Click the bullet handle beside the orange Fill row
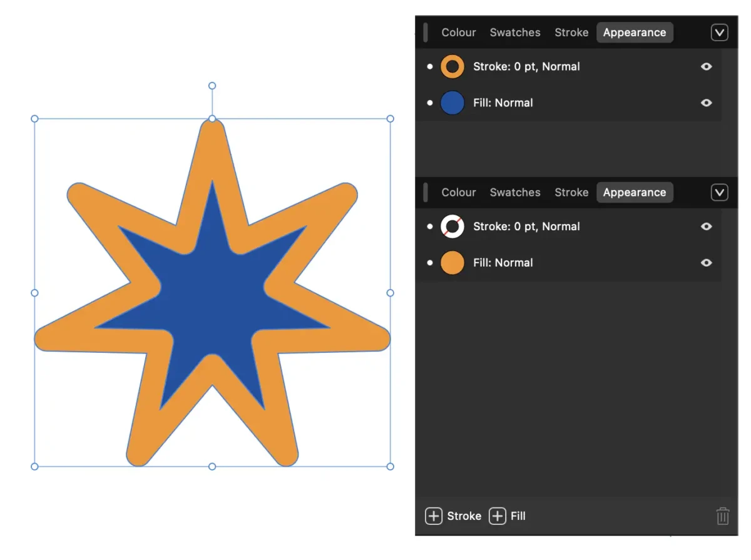The image size is (751, 560). 429,263
